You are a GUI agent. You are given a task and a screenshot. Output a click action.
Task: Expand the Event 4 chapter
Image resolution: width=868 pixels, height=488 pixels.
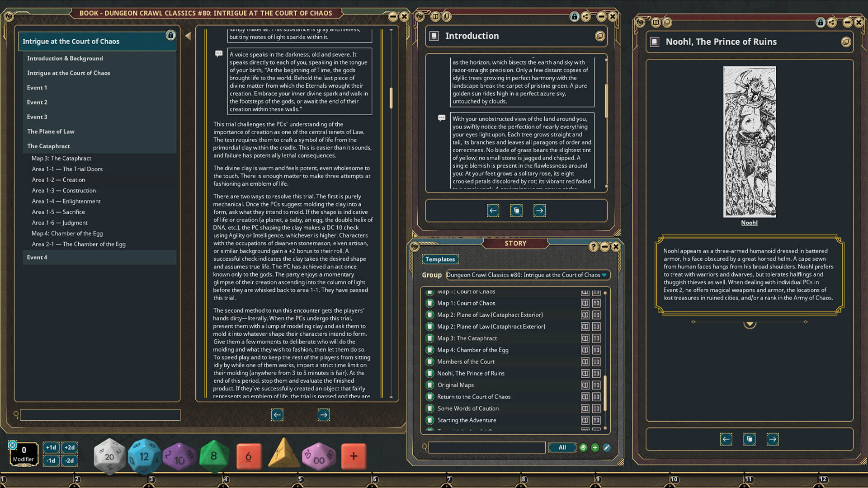click(37, 257)
